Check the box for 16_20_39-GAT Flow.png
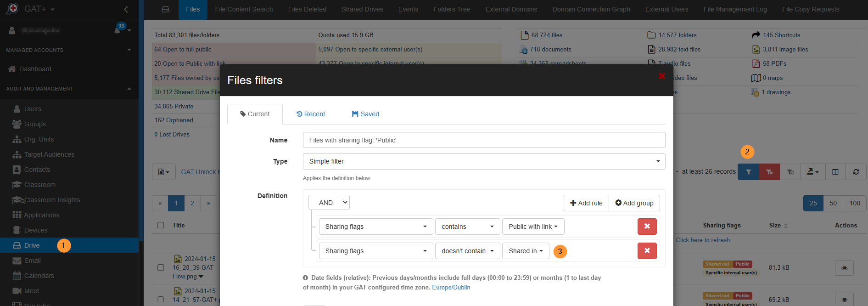The image size is (868, 306). click(161, 267)
